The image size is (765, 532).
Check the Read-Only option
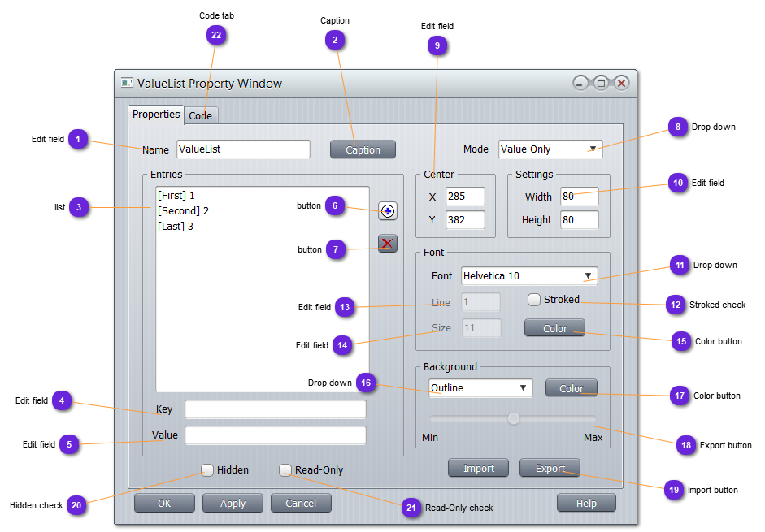(x=285, y=469)
